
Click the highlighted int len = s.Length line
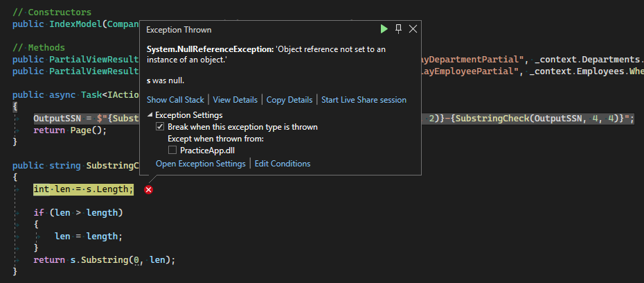tap(84, 189)
